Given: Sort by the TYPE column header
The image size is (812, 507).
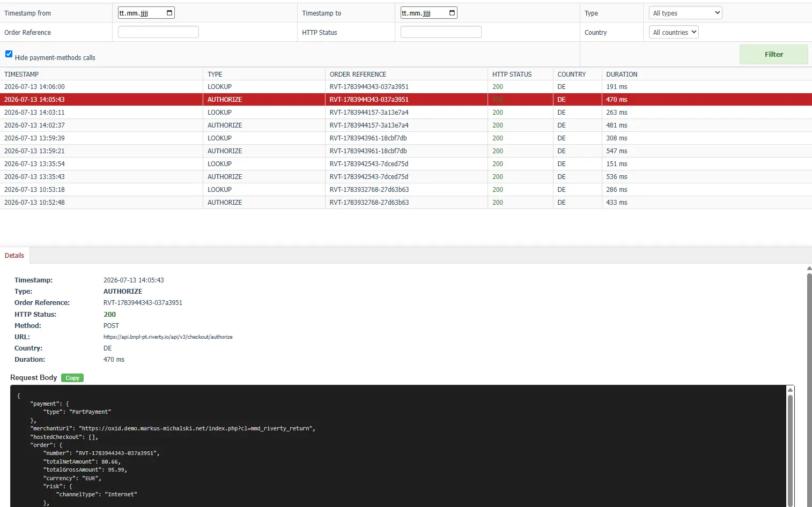Looking at the screenshot, I should (215, 74).
